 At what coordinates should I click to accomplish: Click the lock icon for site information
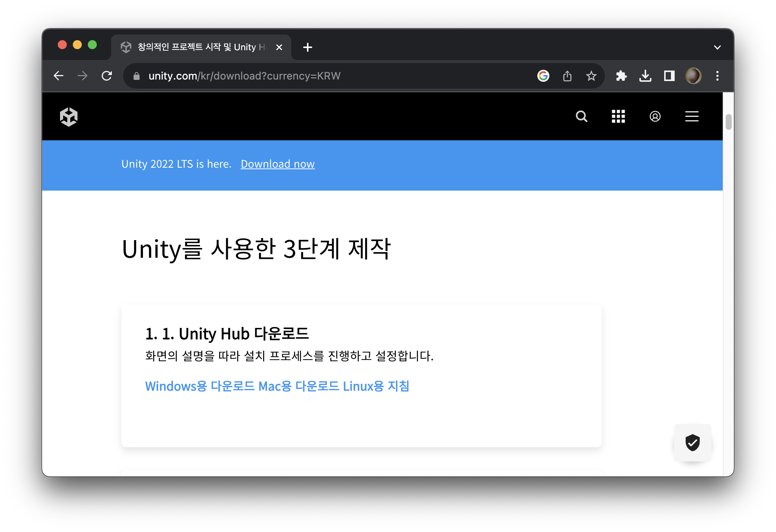(137, 76)
